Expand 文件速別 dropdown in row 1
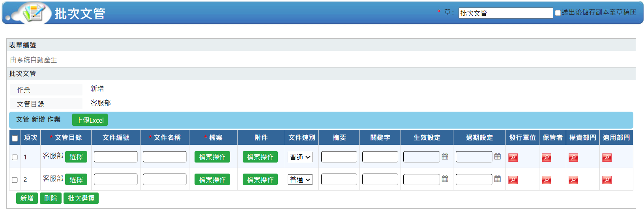The width and height of the screenshot is (644, 215). pyautogui.click(x=300, y=157)
